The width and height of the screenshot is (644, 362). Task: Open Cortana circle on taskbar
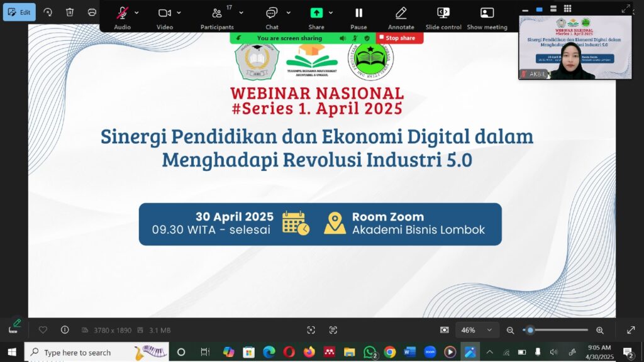tap(181, 352)
